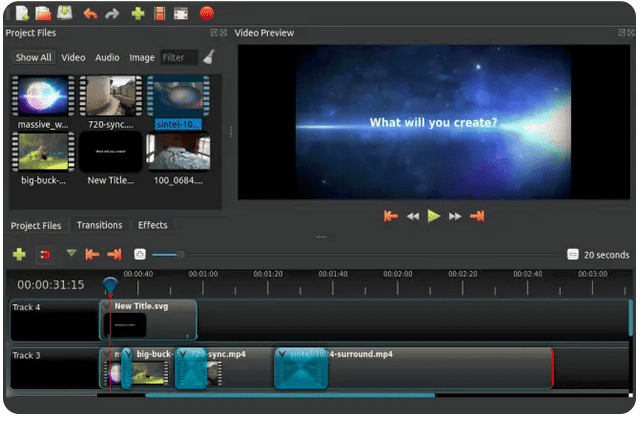
Task: Select transition on the sintel surround clip
Action: tap(301, 368)
